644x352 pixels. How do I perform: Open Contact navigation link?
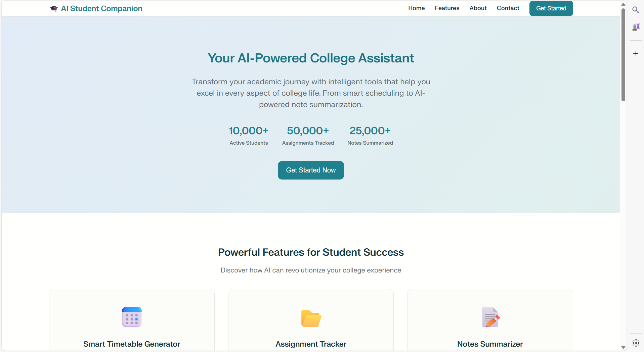click(508, 8)
